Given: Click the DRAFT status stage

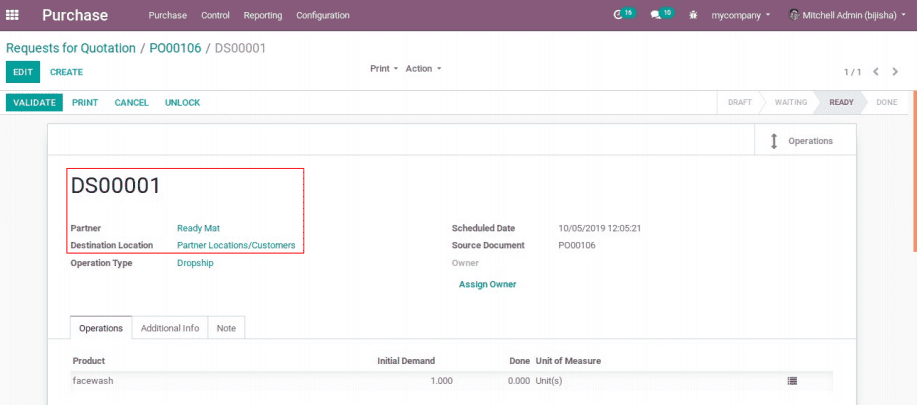Looking at the screenshot, I should point(740,102).
